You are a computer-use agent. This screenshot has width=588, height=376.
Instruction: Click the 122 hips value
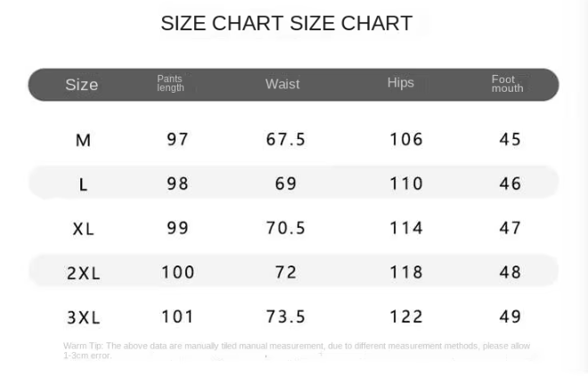point(406,316)
